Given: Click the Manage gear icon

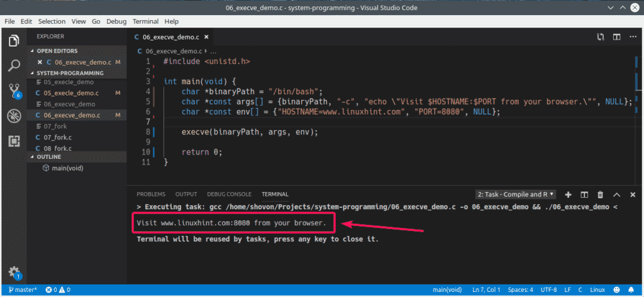Looking at the screenshot, I should [14, 271].
